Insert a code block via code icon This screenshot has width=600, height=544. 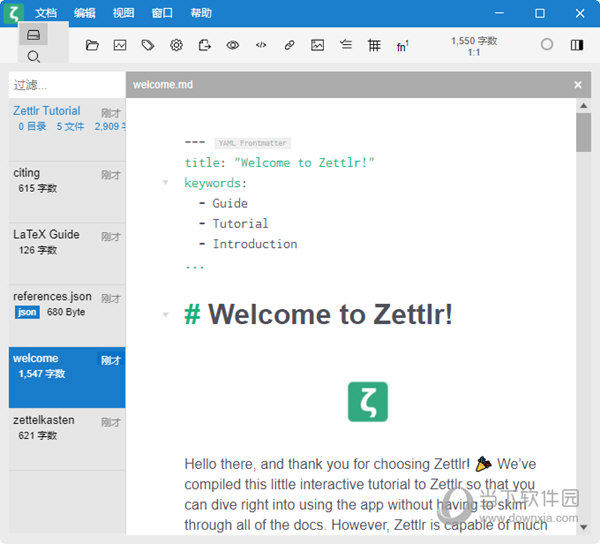[261, 45]
